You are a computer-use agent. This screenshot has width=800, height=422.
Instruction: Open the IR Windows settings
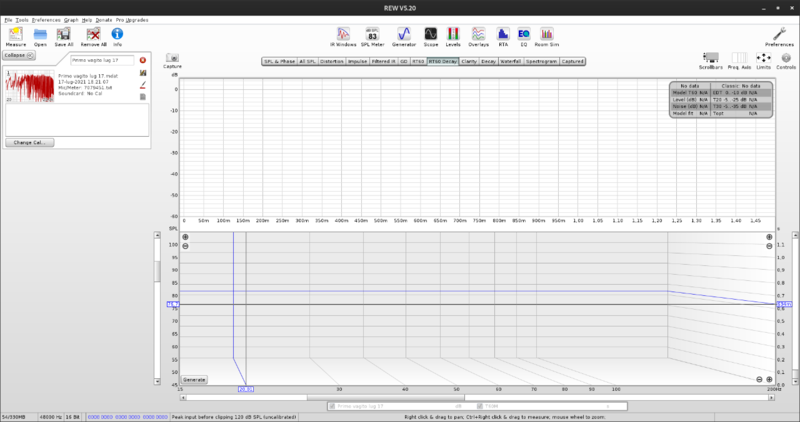(345, 35)
